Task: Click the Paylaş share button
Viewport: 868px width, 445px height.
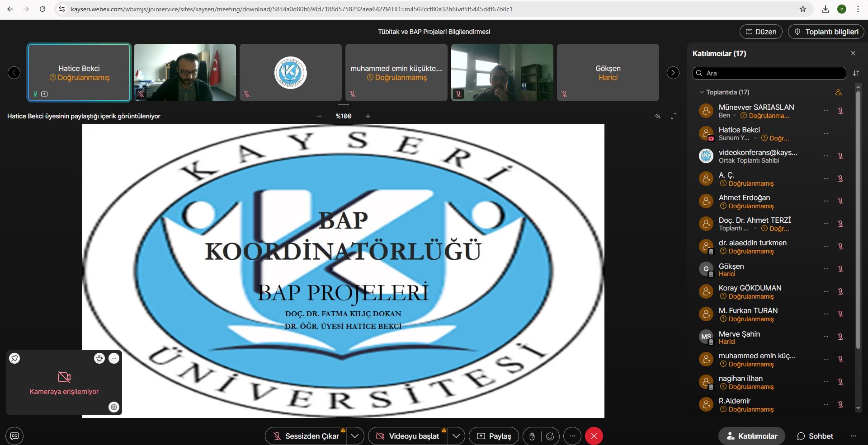Action: (494, 436)
